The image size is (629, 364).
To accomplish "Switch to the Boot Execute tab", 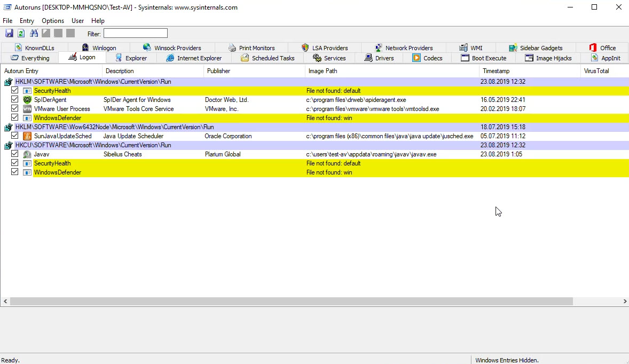I will coord(483,58).
